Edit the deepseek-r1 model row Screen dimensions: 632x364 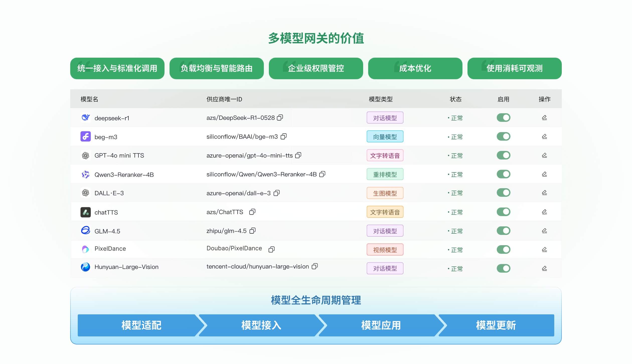pyautogui.click(x=544, y=118)
